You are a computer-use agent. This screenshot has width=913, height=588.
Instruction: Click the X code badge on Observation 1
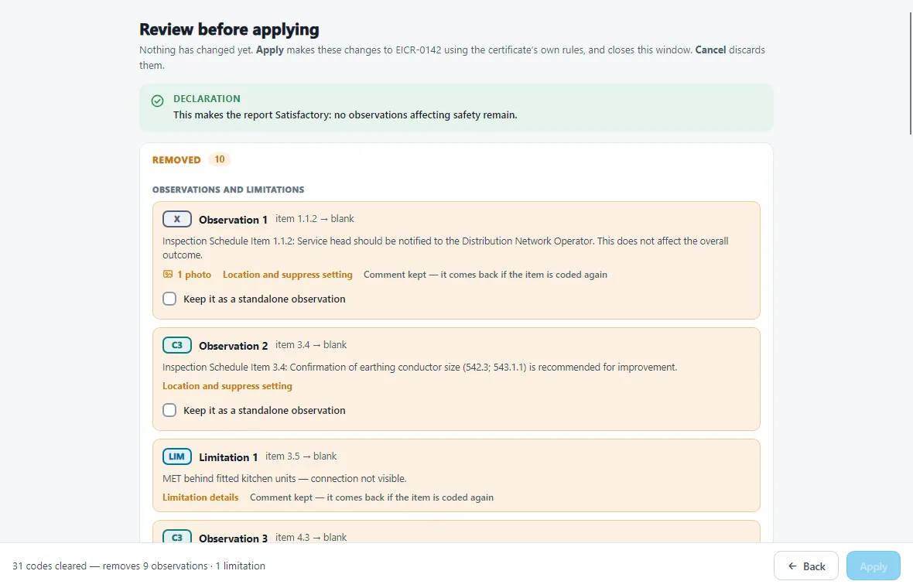tap(177, 219)
